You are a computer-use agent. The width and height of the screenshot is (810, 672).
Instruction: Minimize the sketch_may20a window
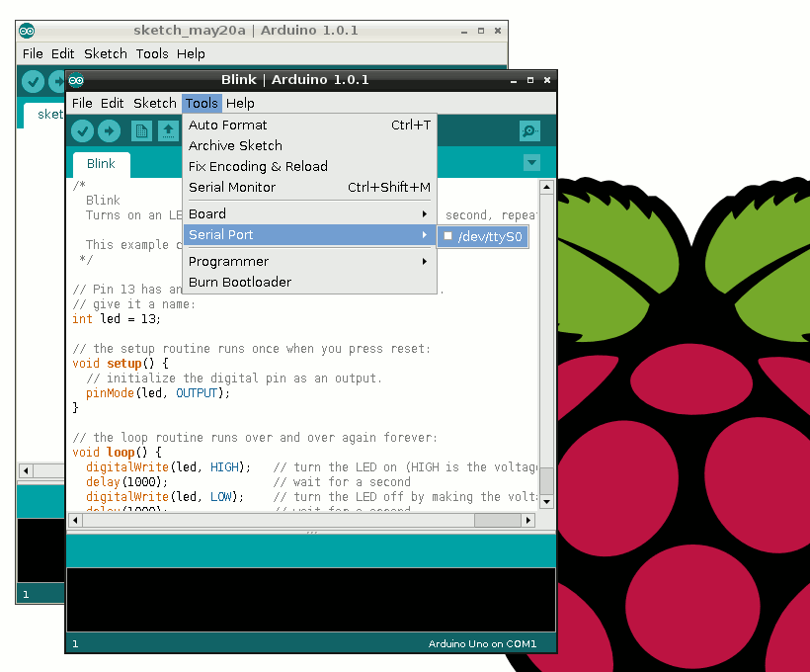tap(464, 31)
